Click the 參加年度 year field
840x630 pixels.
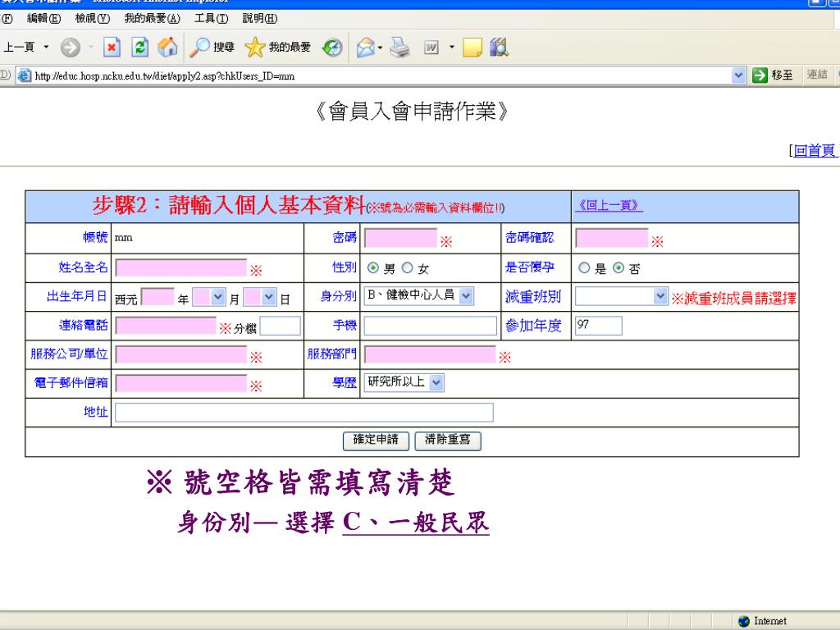click(x=598, y=326)
